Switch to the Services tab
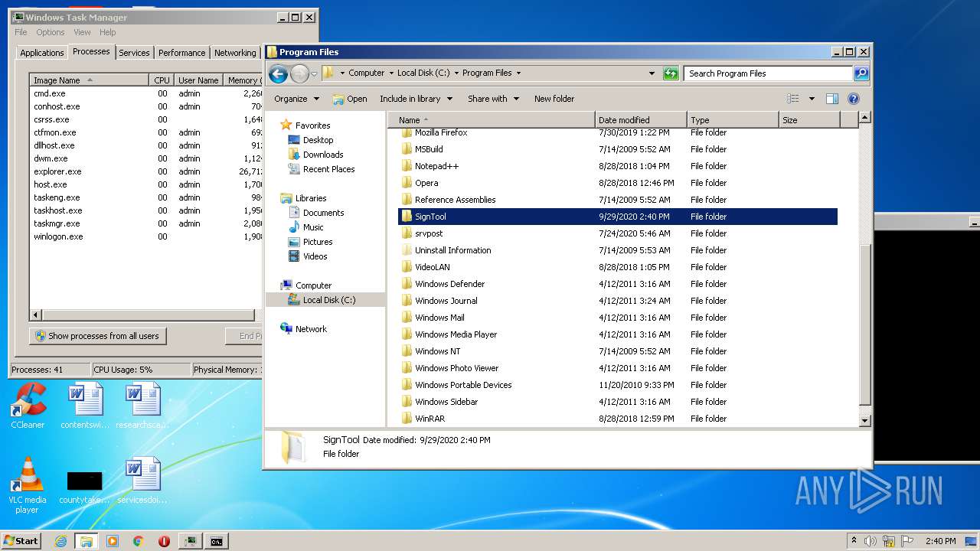This screenshot has height=551, width=980. click(134, 53)
